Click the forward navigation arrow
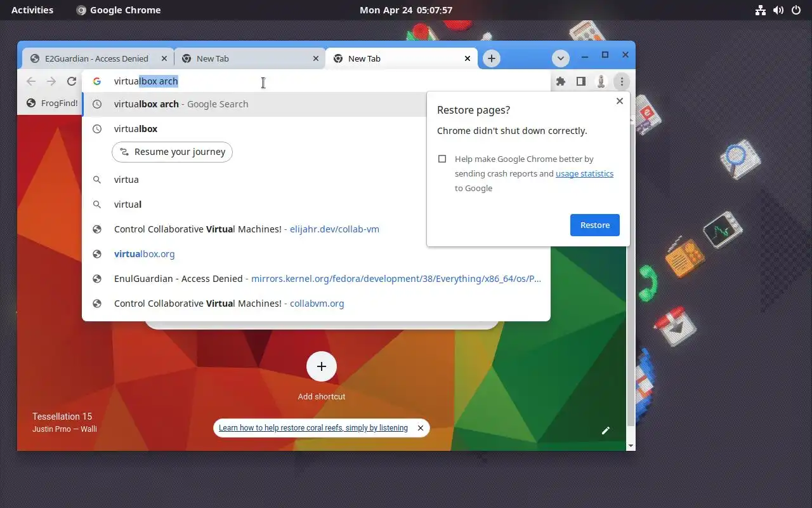Viewport: 812px width, 508px height. pyautogui.click(x=51, y=81)
